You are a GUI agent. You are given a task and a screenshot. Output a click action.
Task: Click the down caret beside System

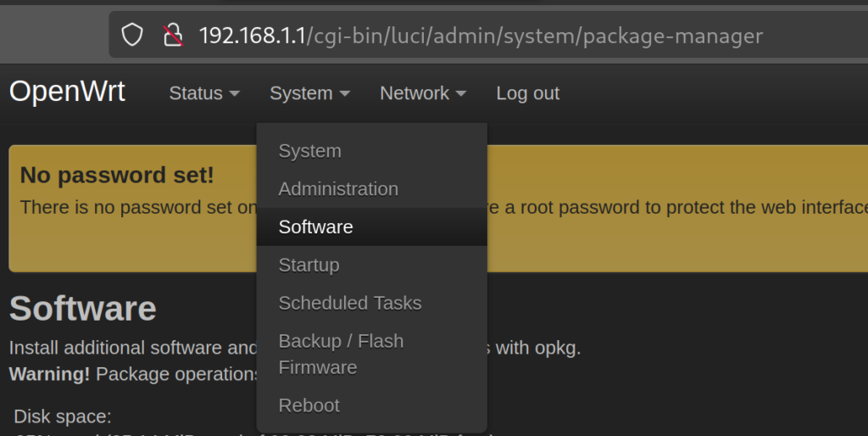pos(344,94)
